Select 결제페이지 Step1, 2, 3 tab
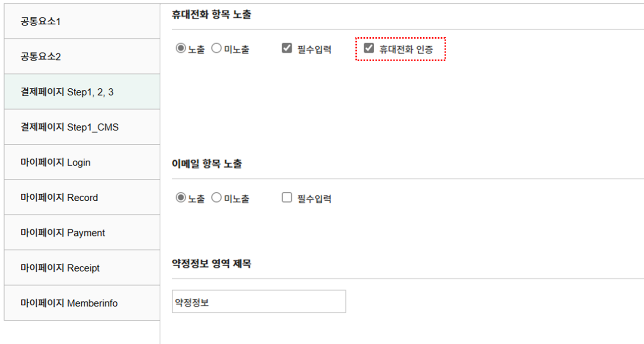The width and height of the screenshot is (644, 344). click(x=82, y=92)
